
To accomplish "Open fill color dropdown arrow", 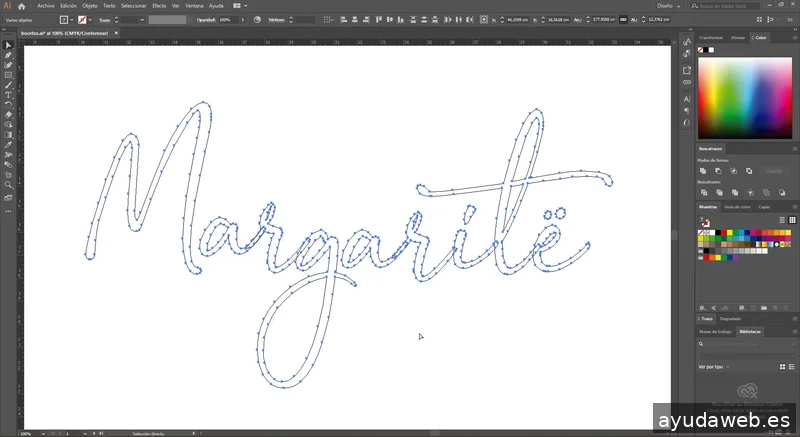I will point(71,20).
